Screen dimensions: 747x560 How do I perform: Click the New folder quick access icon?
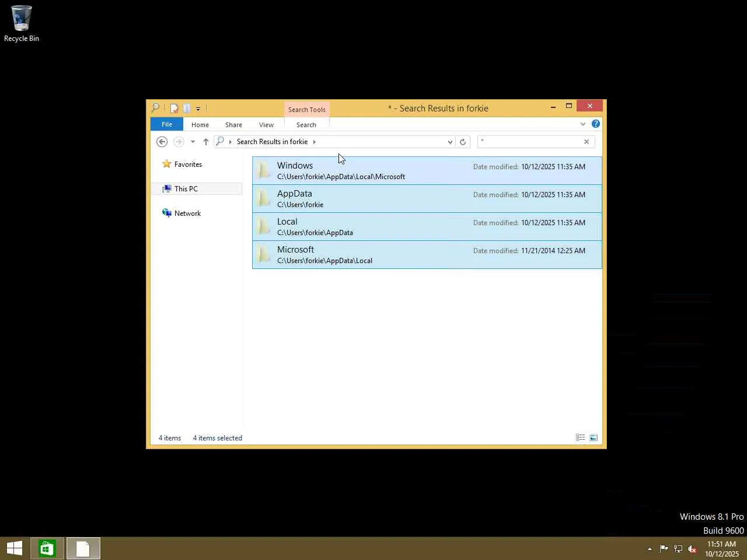pos(187,108)
